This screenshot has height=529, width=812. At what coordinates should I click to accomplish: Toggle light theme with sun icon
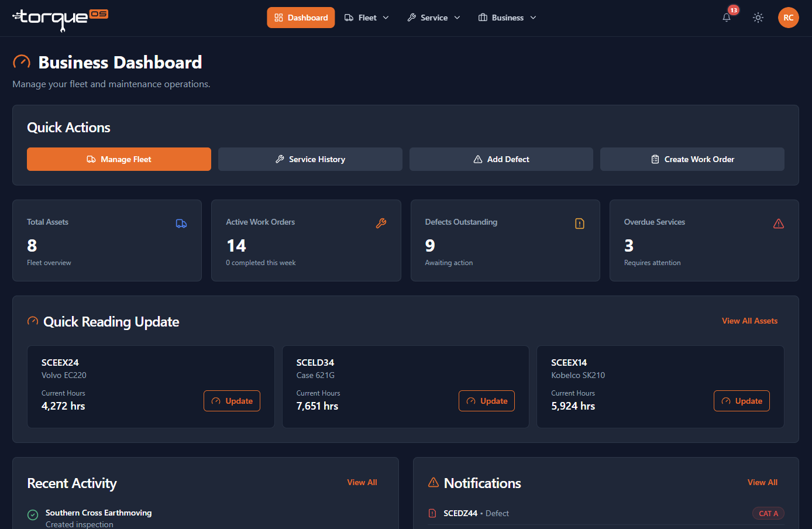758,18
